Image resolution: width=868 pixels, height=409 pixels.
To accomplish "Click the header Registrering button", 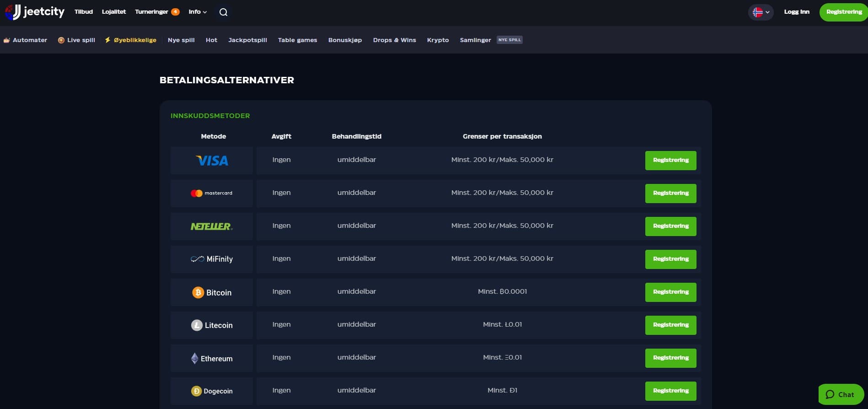I will pos(844,12).
